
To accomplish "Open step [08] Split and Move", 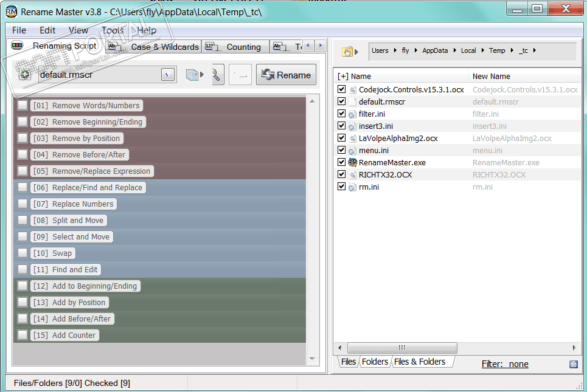I will pyautogui.click(x=69, y=221).
